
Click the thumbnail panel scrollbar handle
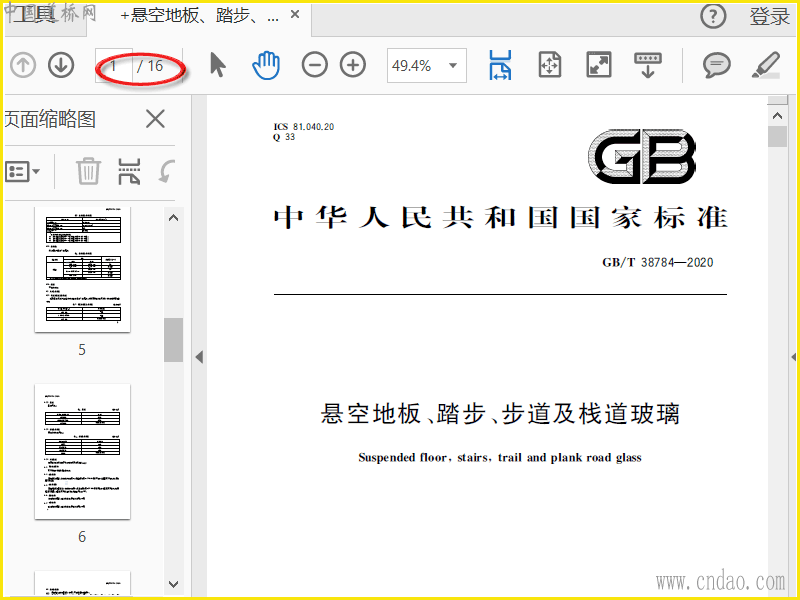point(173,340)
